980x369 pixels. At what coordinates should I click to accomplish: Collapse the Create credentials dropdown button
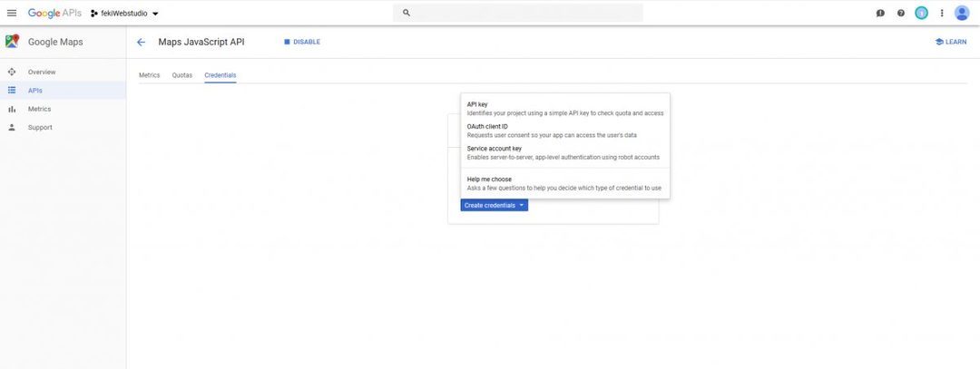[x=495, y=205]
